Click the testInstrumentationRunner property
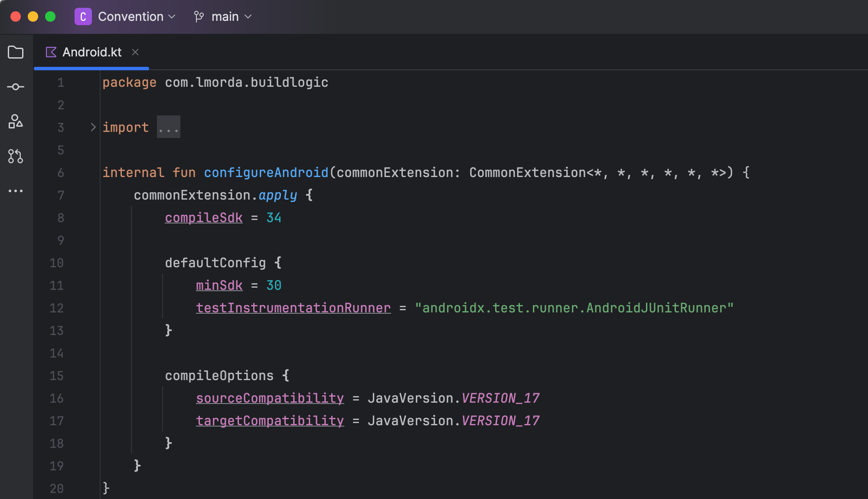This screenshot has width=868, height=499. click(x=294, y=308)
